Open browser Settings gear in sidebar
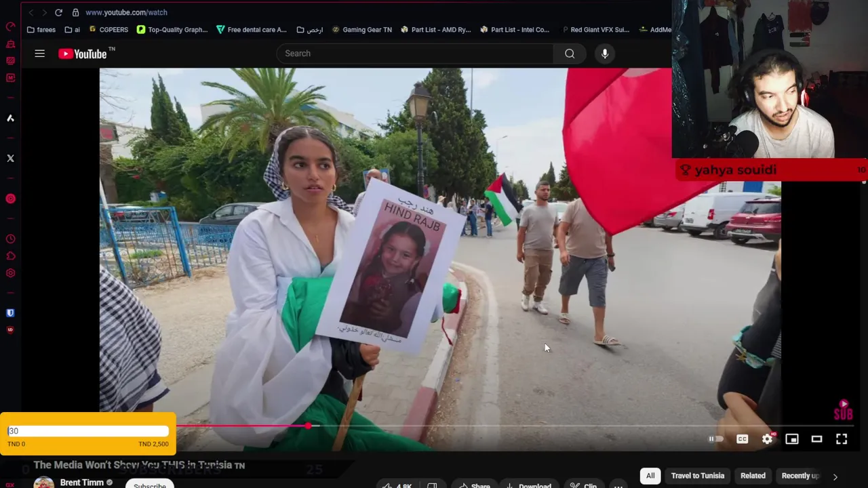Image resolution: width=868 pixels, height=488 pixels. tap(10, 273)
